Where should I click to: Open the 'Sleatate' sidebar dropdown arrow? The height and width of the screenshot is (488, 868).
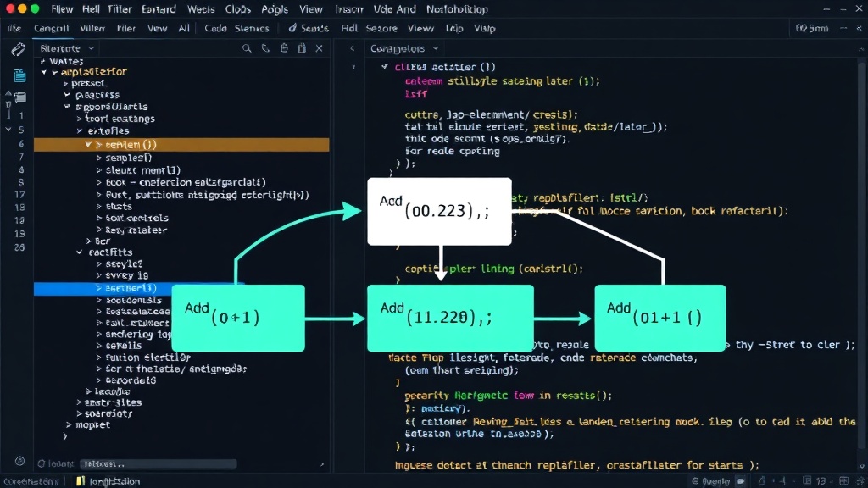92,48
